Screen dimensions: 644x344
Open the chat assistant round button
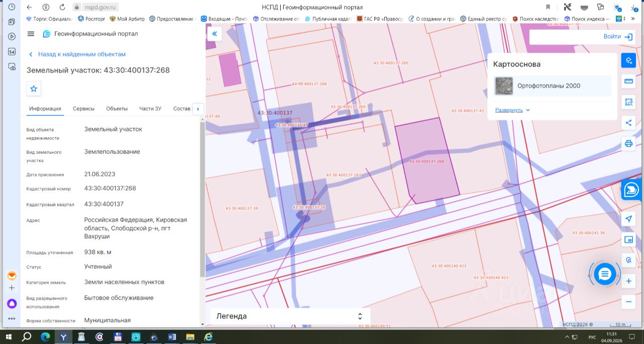[605, 274]
